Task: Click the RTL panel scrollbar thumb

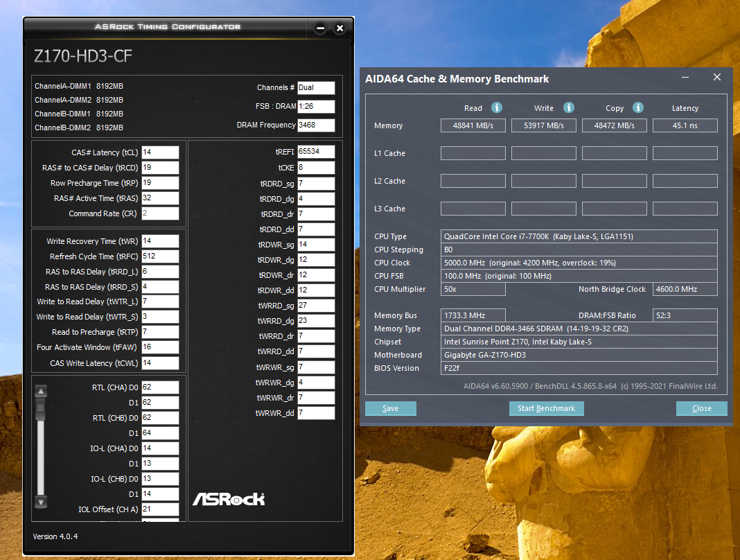Action: pyautogui.click(x=41, y=409)
